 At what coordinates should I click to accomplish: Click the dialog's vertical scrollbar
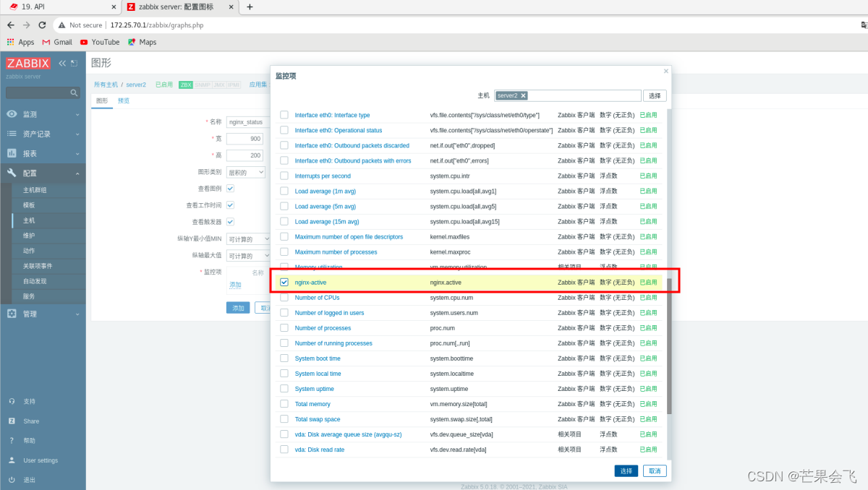click(x=669, y=346)
